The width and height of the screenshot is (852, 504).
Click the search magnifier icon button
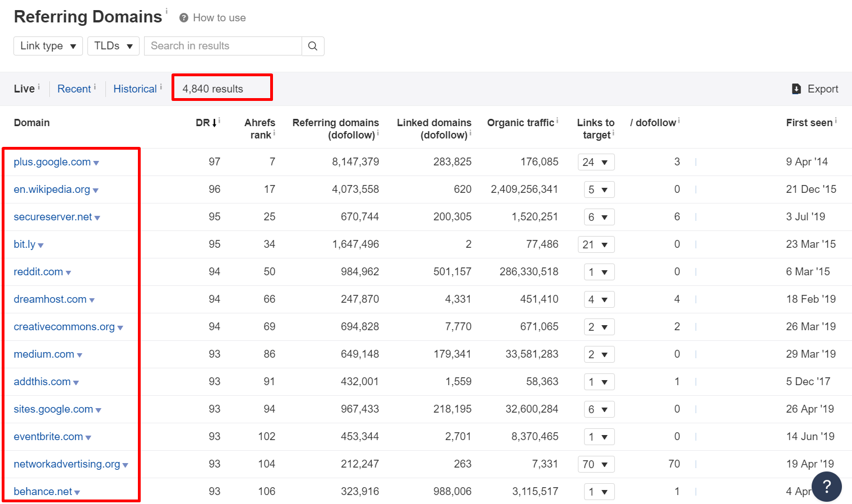pos(313,46)
